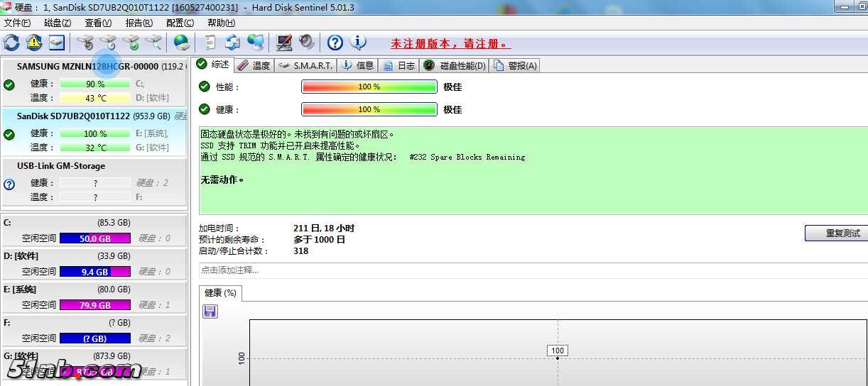Switch to the 信息 tab
This screenshot has height=386, width=868.
[x=357, y=65]
